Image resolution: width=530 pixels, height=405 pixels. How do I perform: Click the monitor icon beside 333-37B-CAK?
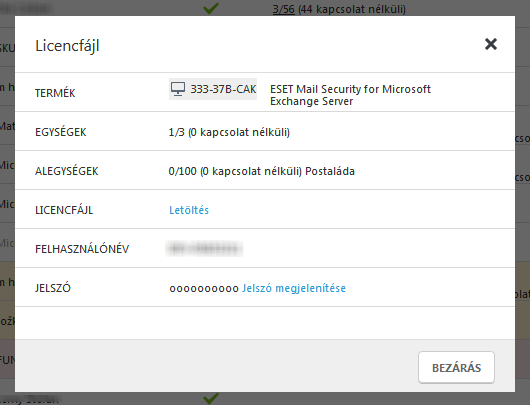pyautogui.click(x=178, y=89)
